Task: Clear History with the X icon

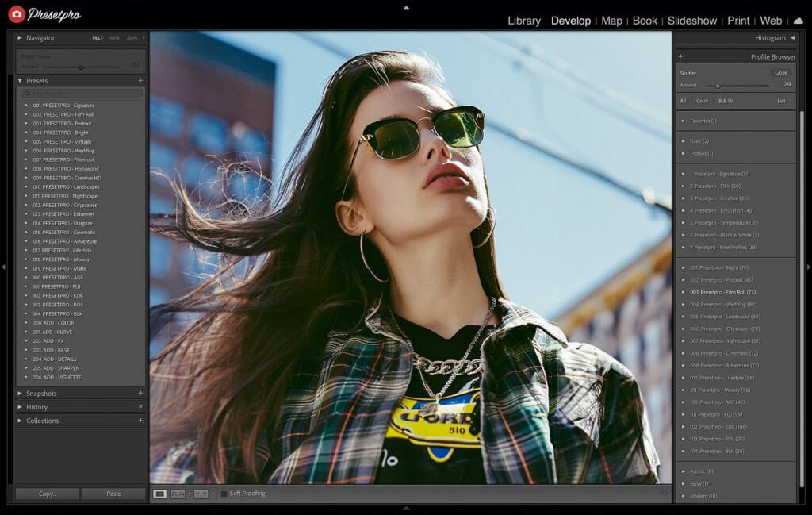Action: [140, 407]
